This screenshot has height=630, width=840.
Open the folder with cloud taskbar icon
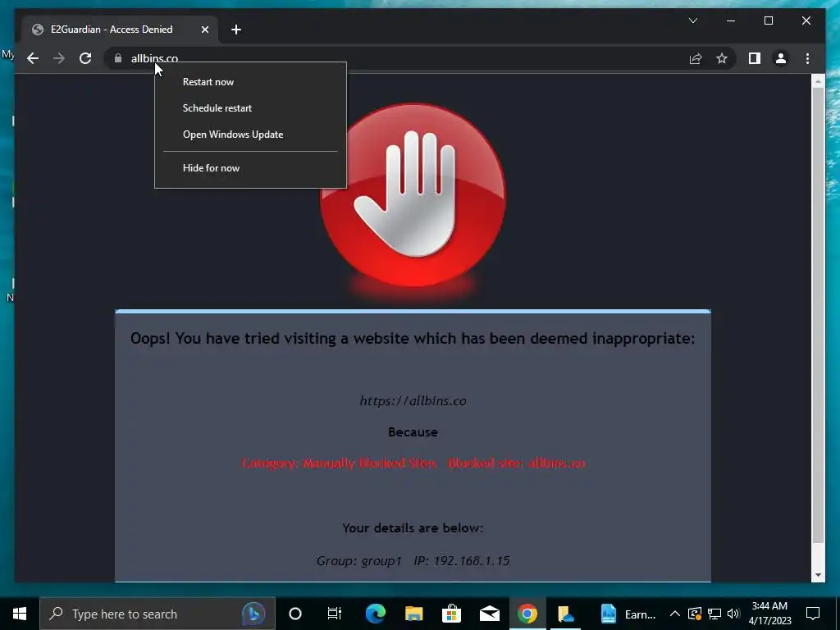(x=566, y=614)
